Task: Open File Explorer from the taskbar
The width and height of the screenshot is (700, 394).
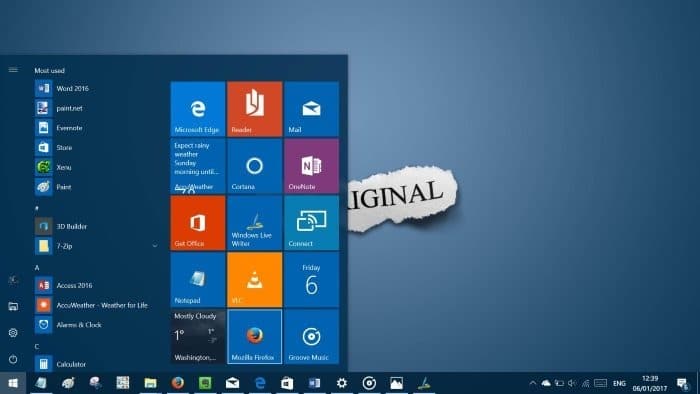Action: click(150, 383)
